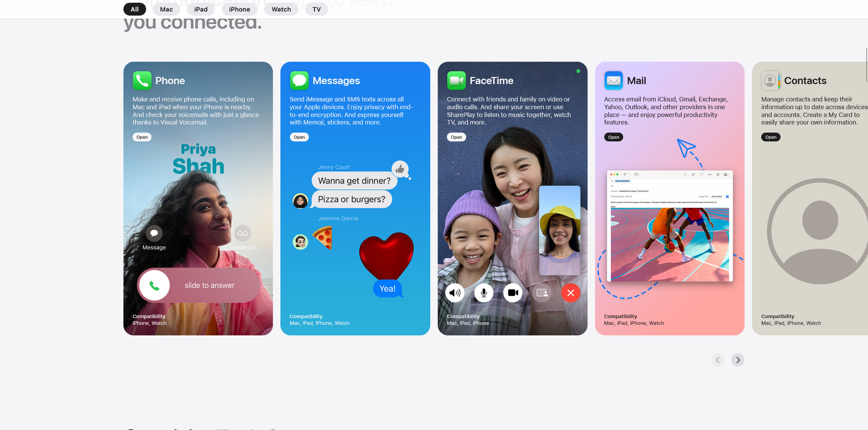Select the Mac filter pill
868x430 pixels.
point(166,9)
